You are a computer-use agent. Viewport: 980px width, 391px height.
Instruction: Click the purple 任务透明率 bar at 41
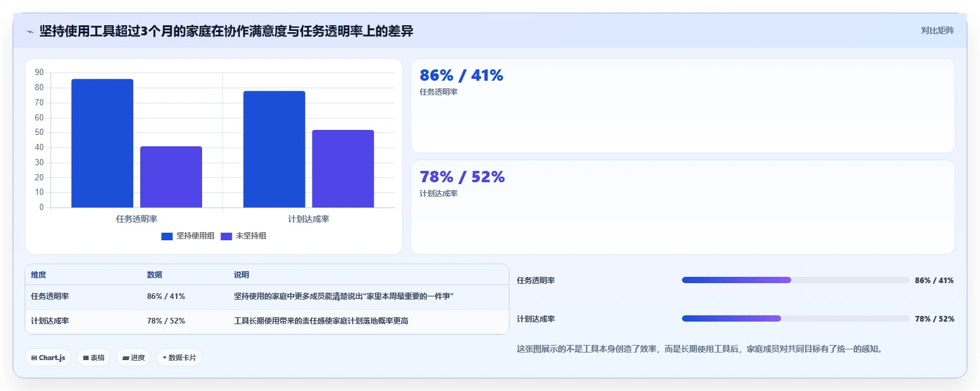171,177
